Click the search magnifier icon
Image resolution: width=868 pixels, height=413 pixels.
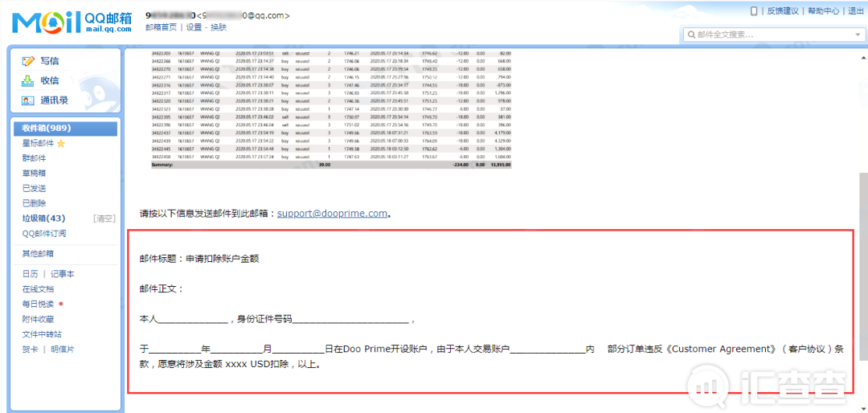(x=691, y=35)
